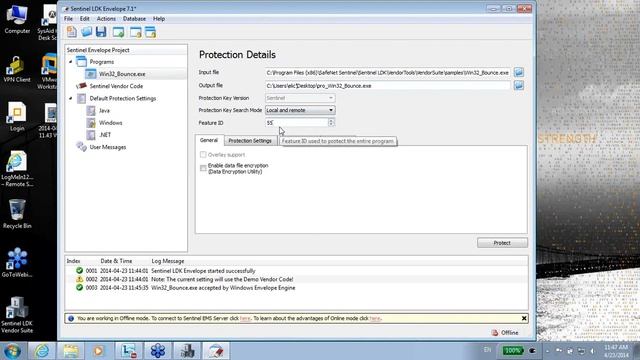Open the LogMeIn Remote desktop shortcut

[17, 169]
